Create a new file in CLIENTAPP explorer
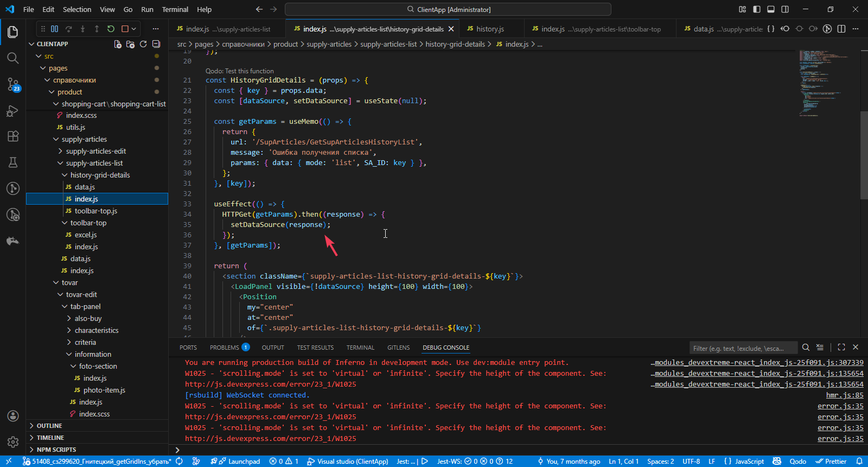Viewport: 868px width, 467px height. (118, 44)
